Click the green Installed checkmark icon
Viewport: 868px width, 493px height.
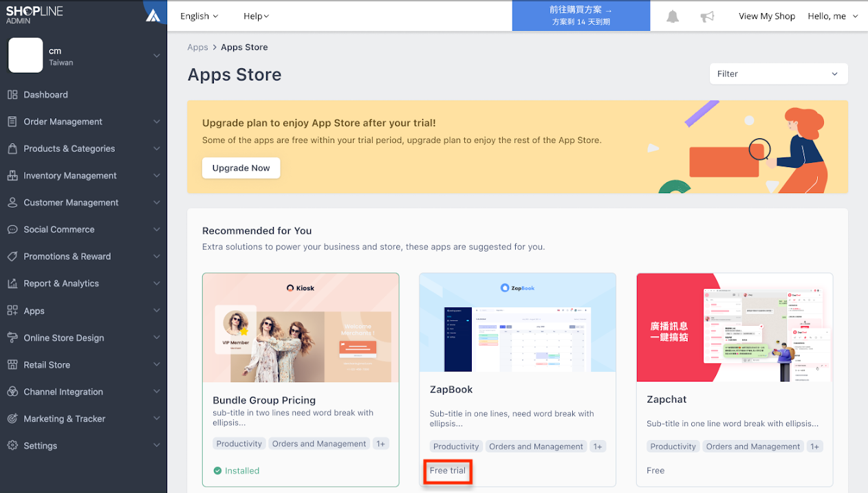click(x=217, y=471)
